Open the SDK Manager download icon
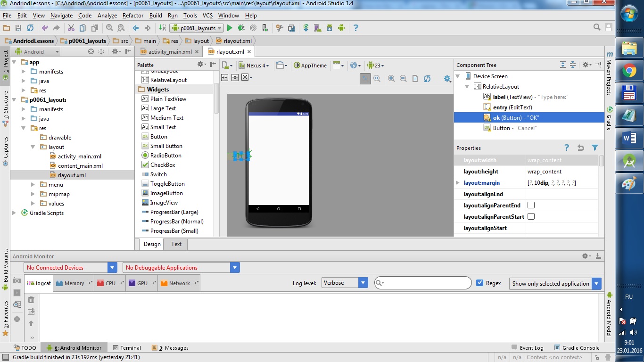This screenshot has width=644, height=362. pyautogui.click(x=330, y=28)
